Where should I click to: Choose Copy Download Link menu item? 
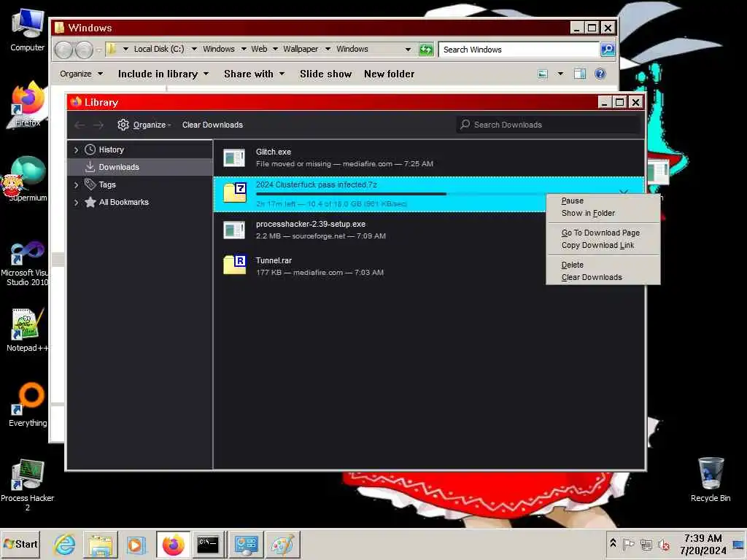(x=603, y=245)
